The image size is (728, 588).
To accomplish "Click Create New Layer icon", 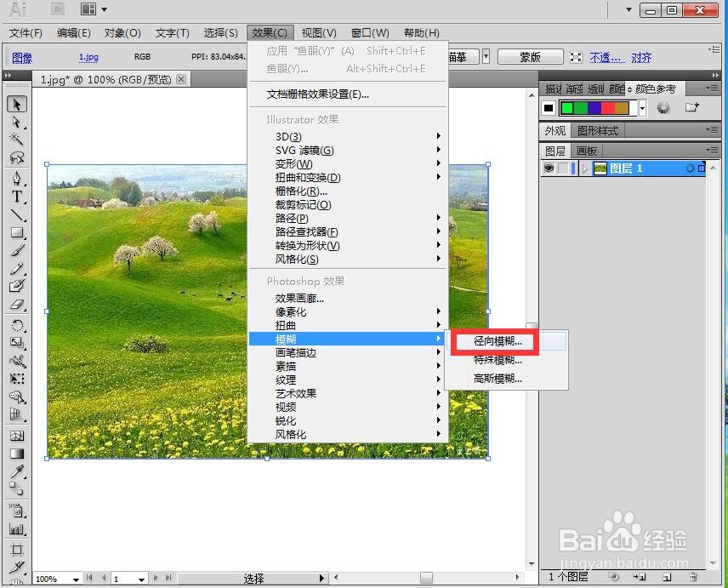I will [x=667, y=577].
